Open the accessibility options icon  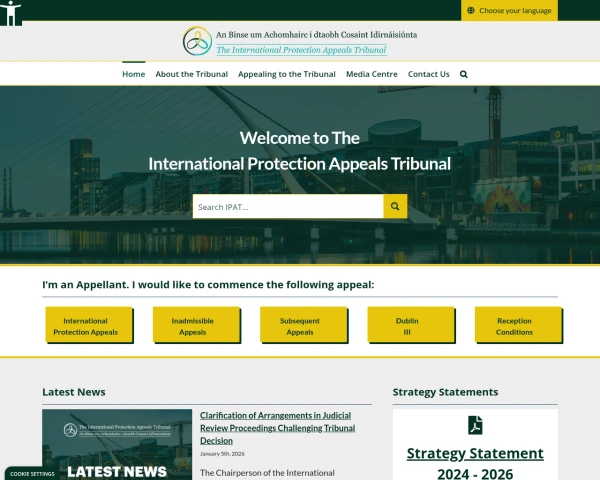coord(11,13)
